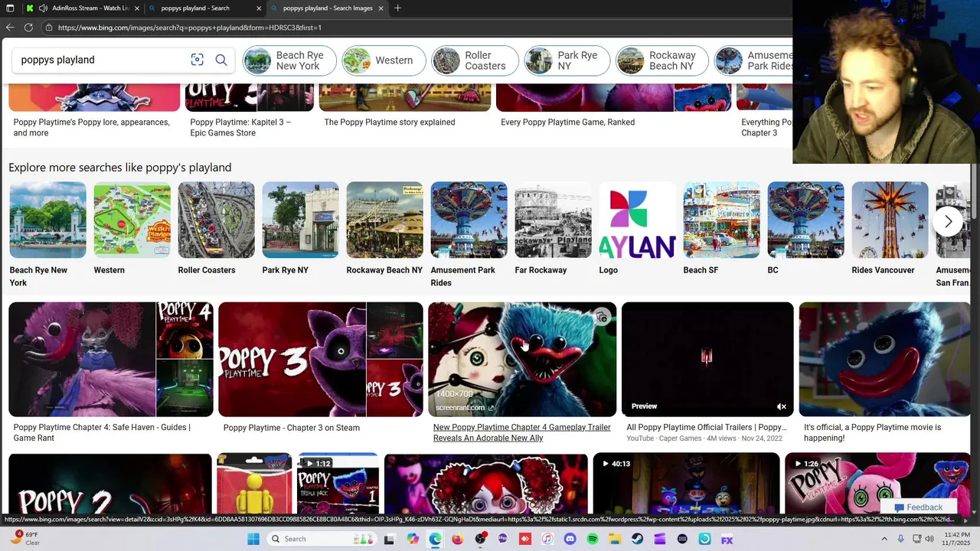Open the tab actions menu icon
Viewport: 980px width, 551px height.
click(x=10, y=8)
